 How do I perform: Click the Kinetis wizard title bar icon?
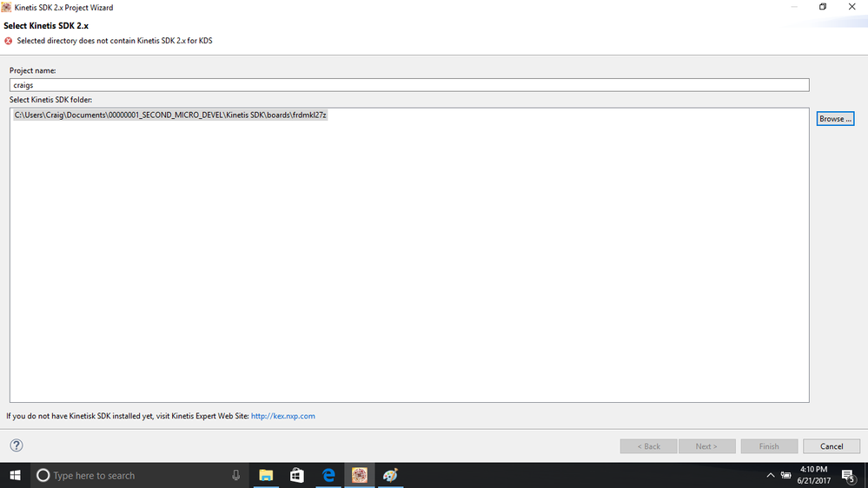6,7
